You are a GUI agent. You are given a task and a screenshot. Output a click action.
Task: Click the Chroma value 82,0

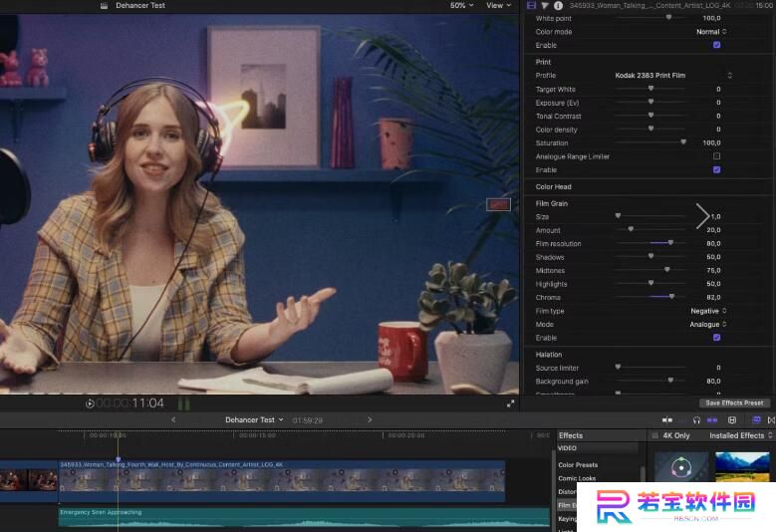coord(713,298)
